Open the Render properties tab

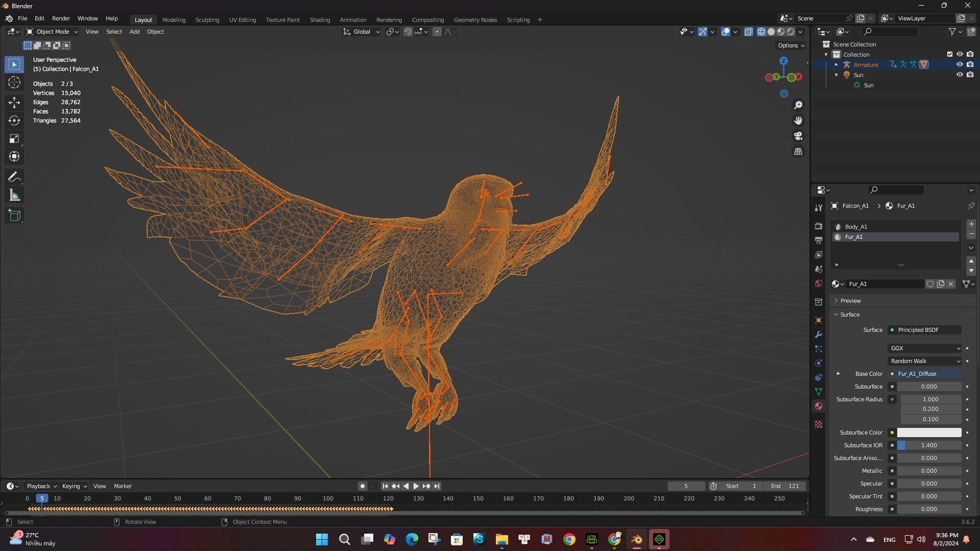(819, 226)
